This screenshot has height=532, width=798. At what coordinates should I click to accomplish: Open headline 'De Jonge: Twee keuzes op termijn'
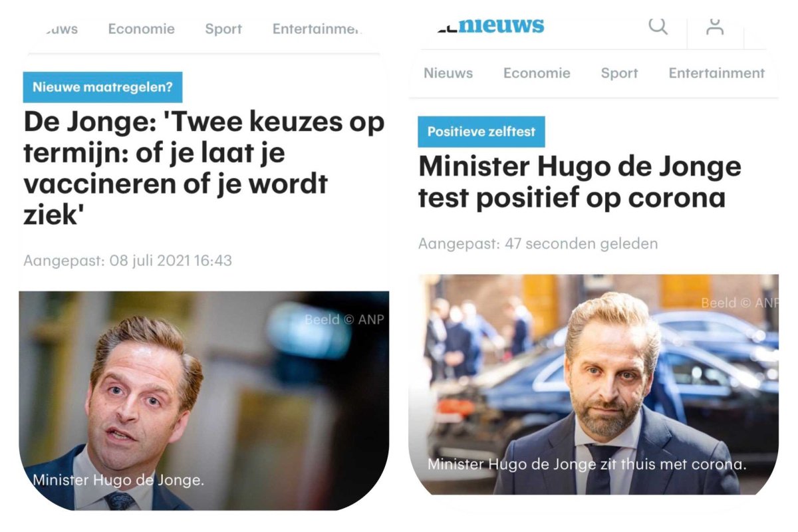pyautogui.click(x=204, y=168)
